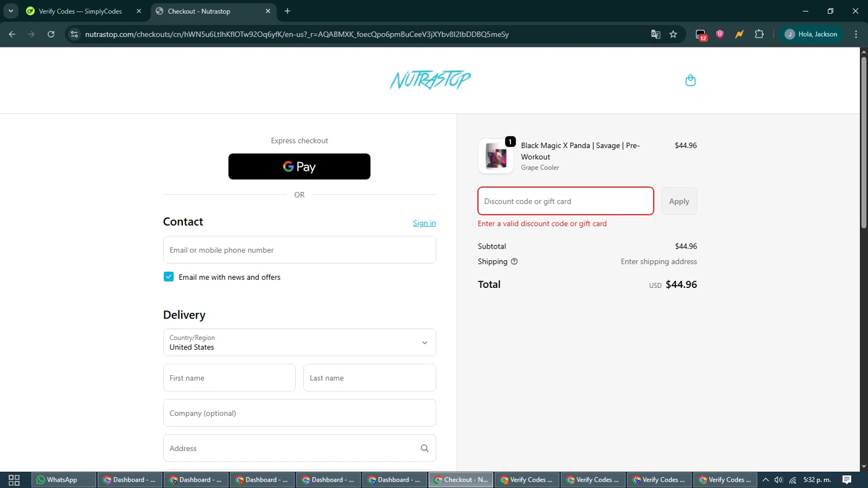Click the shipping help question mark icon
Image resolution: width=868 pixels, height=488 pixels.
tap(514, 261)
